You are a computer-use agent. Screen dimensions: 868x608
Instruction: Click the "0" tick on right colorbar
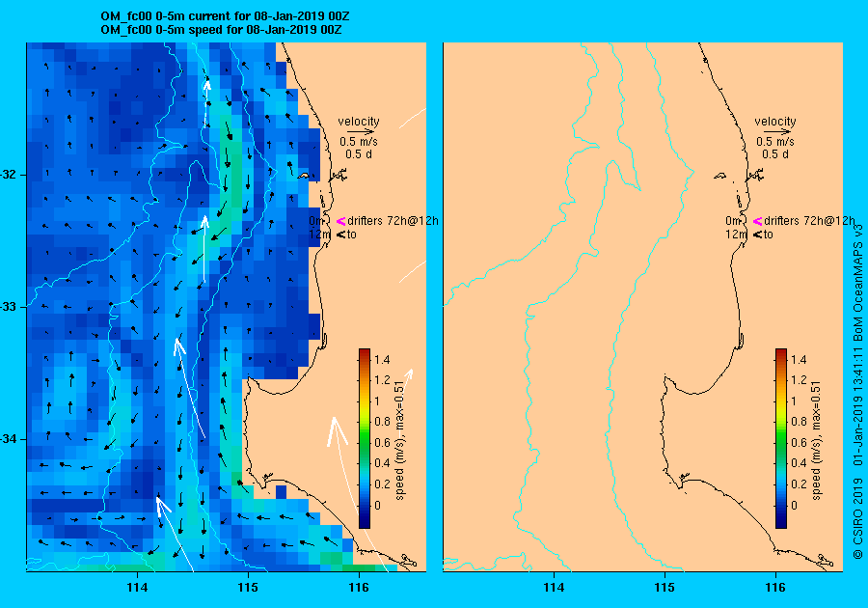coord(794,505)
